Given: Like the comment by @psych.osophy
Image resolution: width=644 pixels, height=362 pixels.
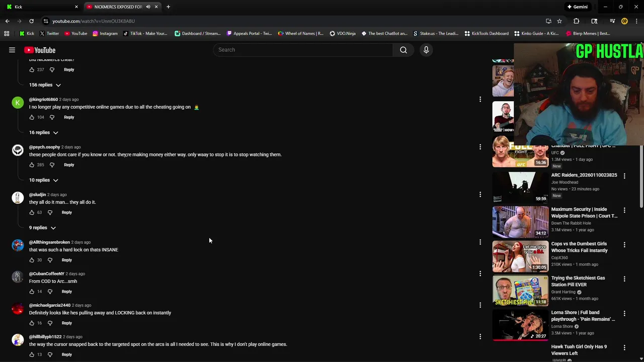Looking at the screenshot, I should [x=32, y=165].
